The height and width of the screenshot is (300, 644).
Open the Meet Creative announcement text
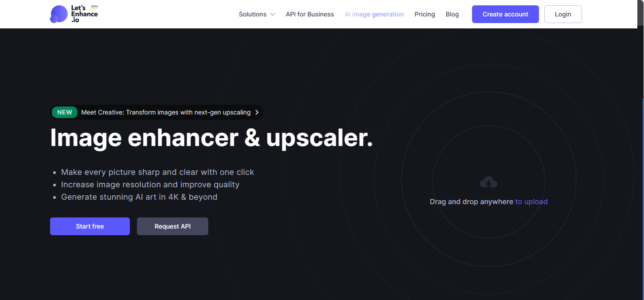pos(166,112)
